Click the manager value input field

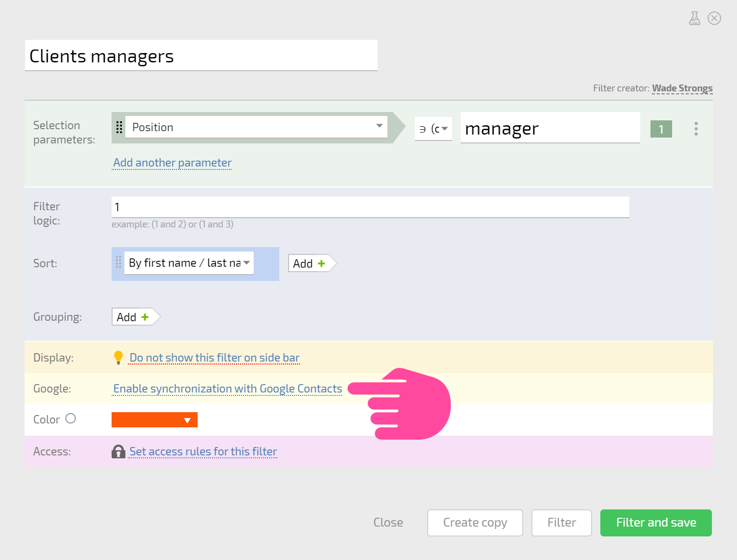coord(550,128)
